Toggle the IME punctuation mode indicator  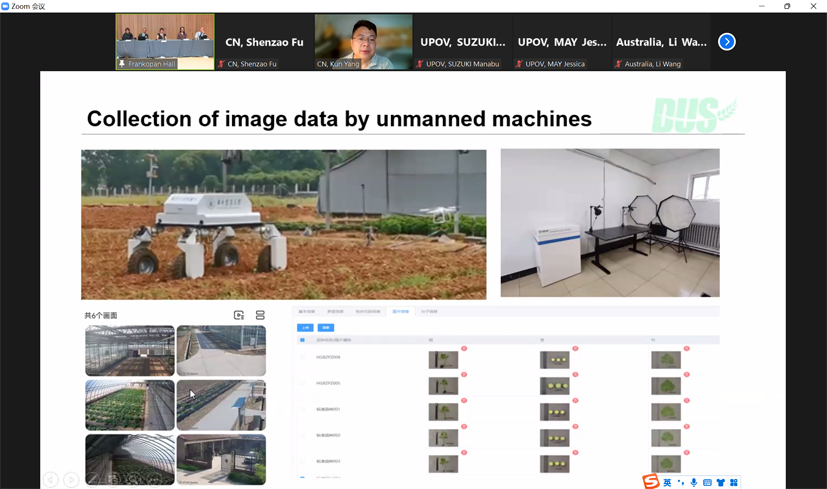(681, 482)
